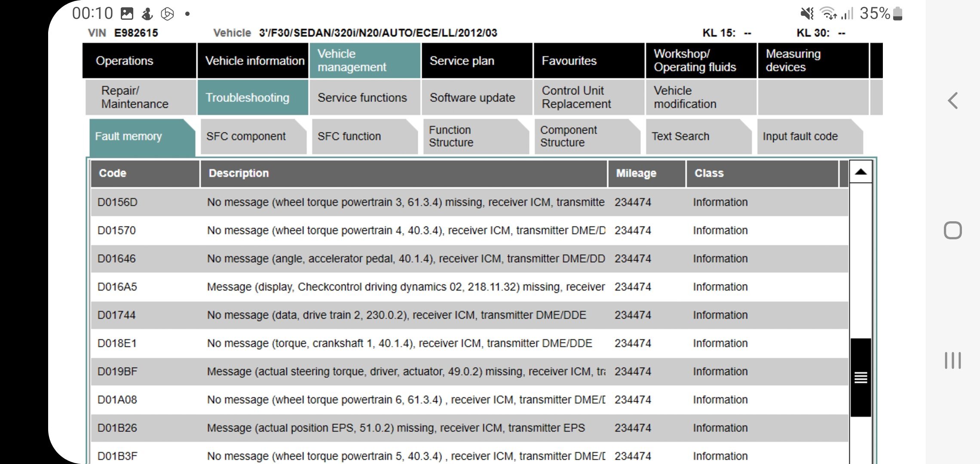Viewport: 980px width, 464px height.
Task: Tap the muted sound icon in status bar
Action: coord(807,14)
